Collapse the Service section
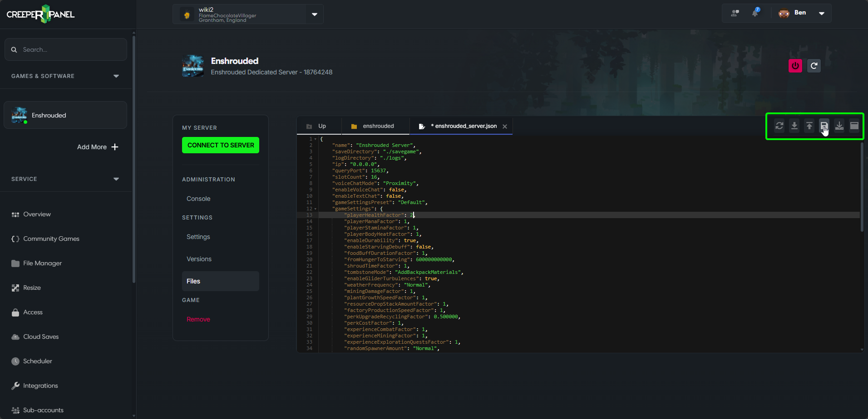The height and width of the screenshot is (419, 868). click(116, 179)
